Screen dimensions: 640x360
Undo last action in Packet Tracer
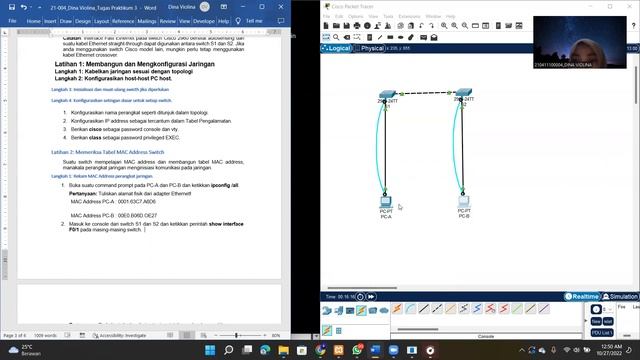click(x=421, y=26)
